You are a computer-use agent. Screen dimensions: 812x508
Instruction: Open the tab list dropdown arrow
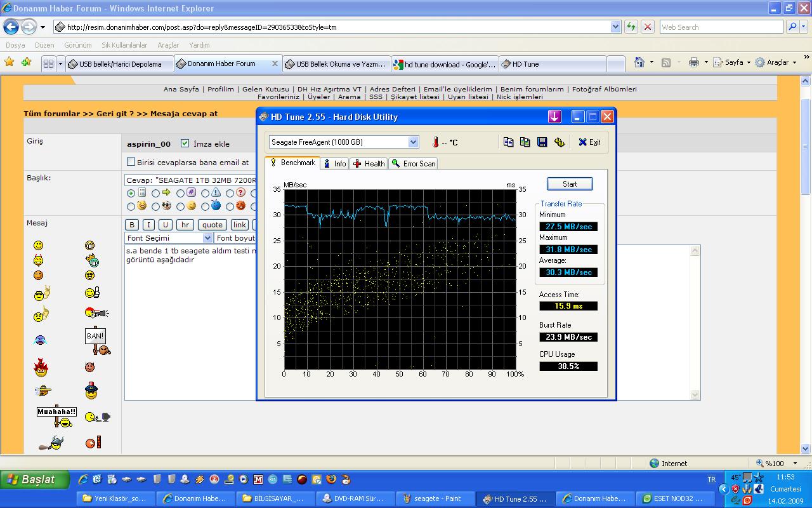[x=61, y=63]
